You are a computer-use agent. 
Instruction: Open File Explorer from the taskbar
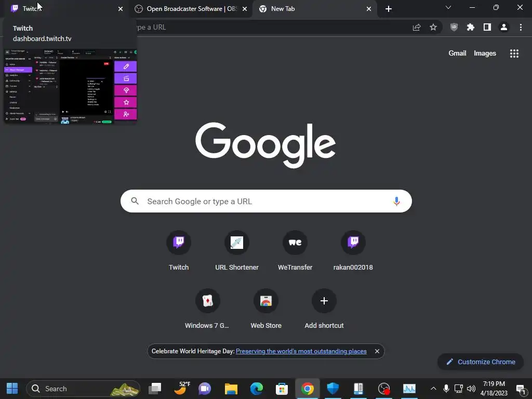click(x=231, y=389)
